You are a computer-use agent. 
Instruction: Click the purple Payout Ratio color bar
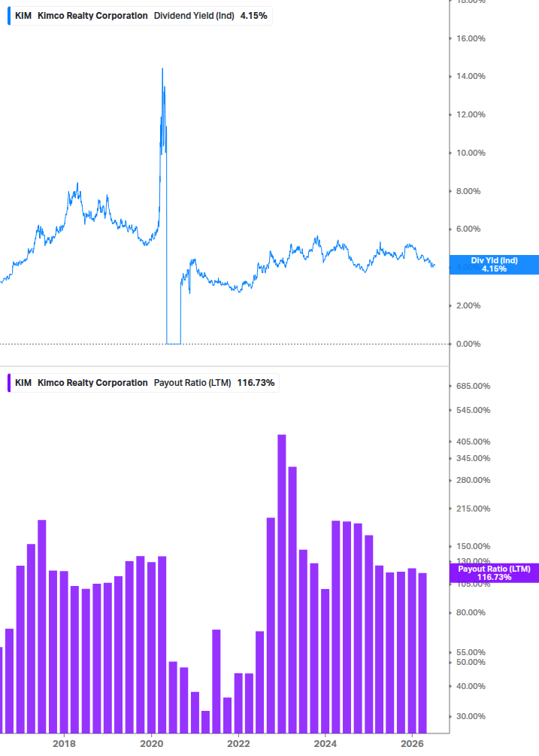[9, 383]
